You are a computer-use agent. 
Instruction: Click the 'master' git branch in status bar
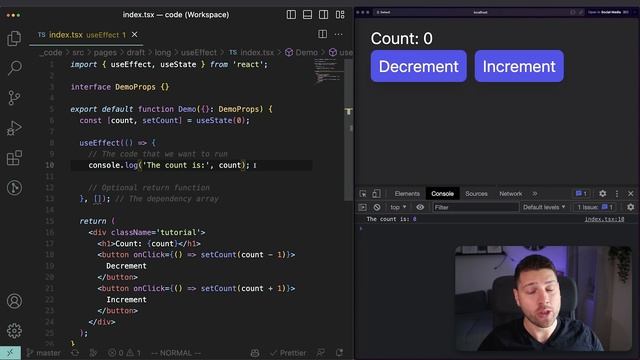(x=43, y=353)
